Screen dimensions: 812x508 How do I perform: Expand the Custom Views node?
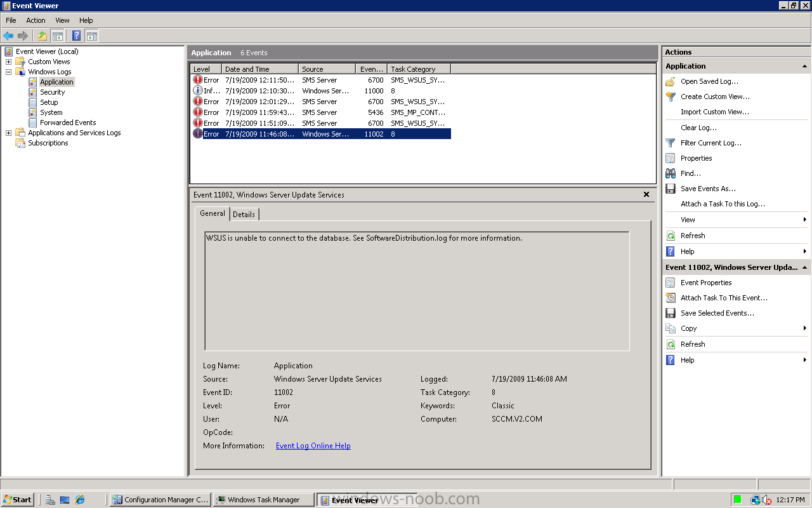coord(8,62)
